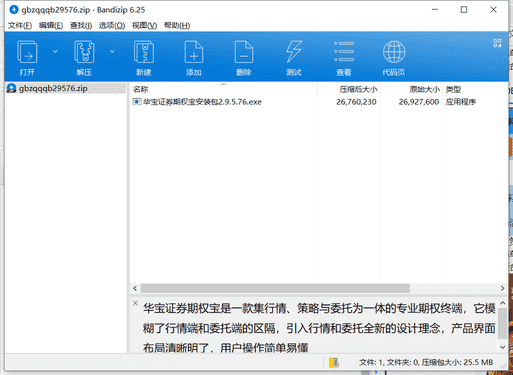Expand the Extract (解压) dropdown arrow

point(112,52)
